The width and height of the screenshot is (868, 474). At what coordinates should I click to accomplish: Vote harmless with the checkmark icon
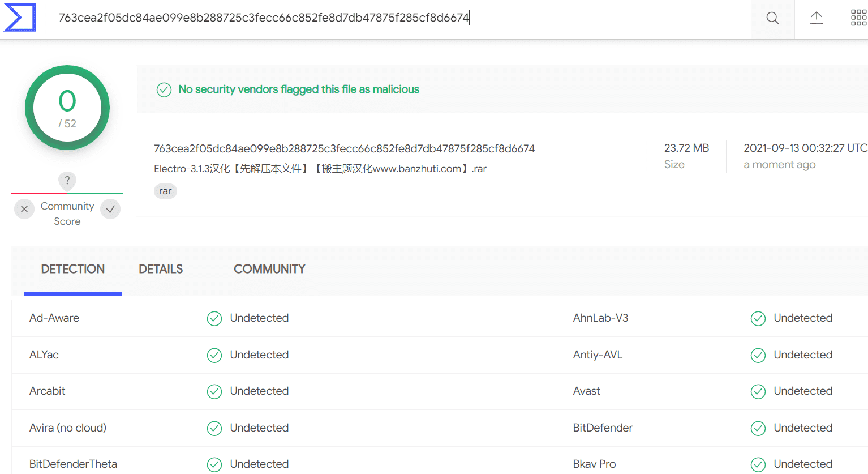click(x=110, y=209)
